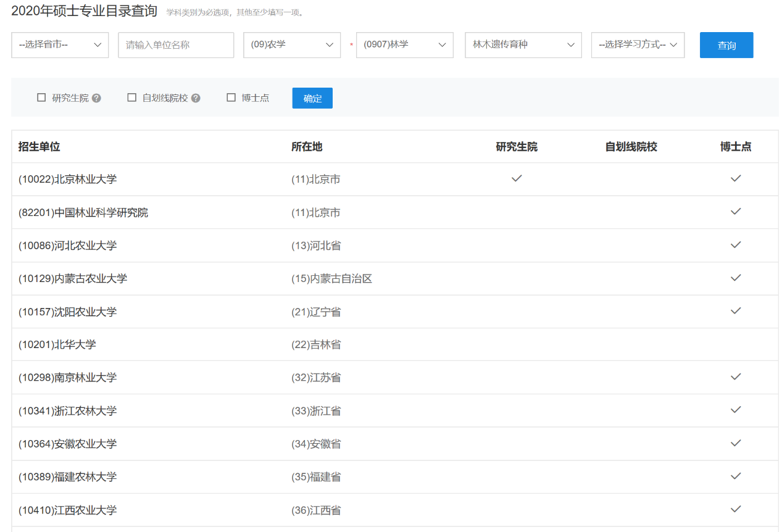Open the province selection dropdown
The width and height of the screenshot is (782, 532).
click(60, 45)
